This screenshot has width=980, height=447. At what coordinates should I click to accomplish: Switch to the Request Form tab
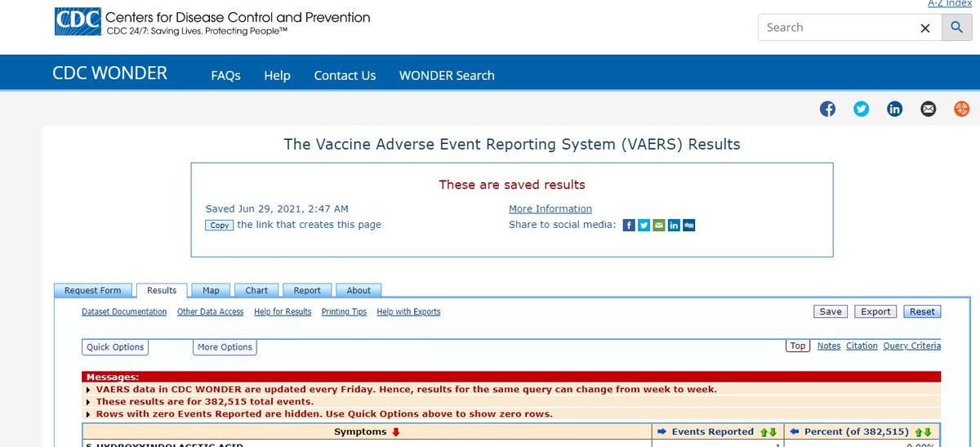pyautogui.click(x=92, y=291)
